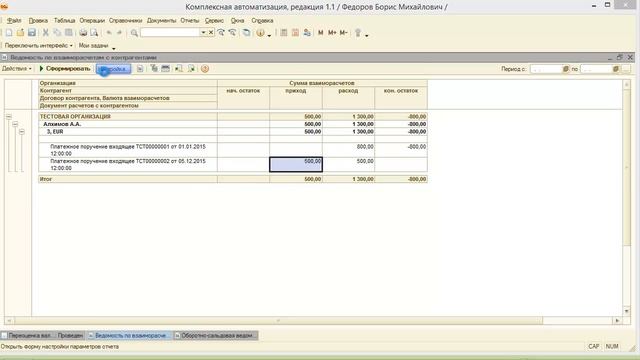The image size is (640, 360).
Task: Click the vertical scrollbar of the report
Action: point(627,198)
